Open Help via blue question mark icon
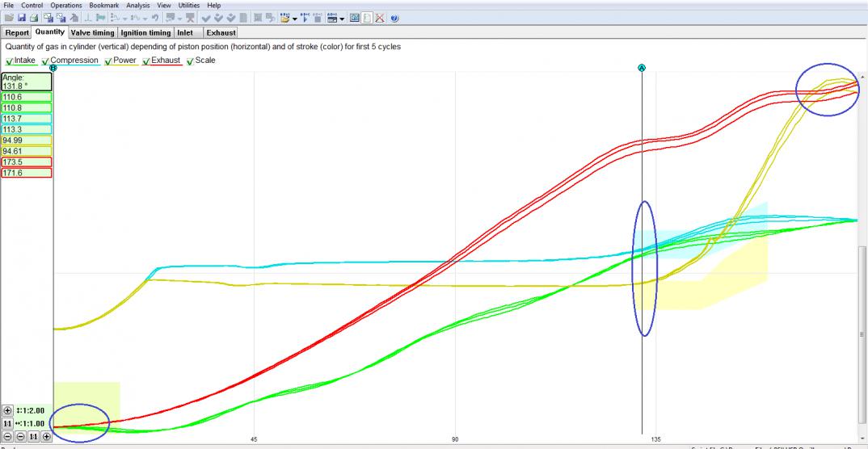The width and height of the screenshot is (868, 449). tap(393, 17)
